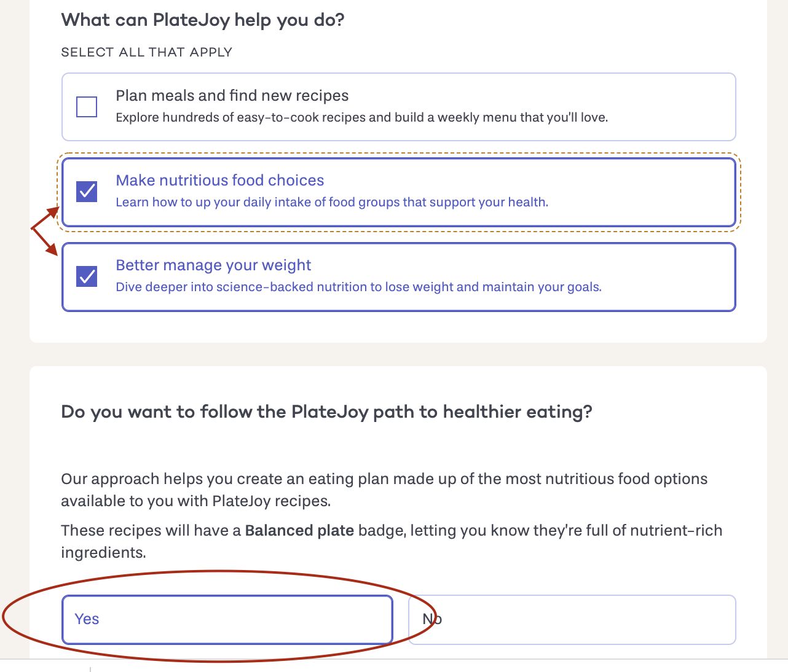Click the What can PlateJoy help you do heading
Screen dimensions: 788x672
pos(203,20)
